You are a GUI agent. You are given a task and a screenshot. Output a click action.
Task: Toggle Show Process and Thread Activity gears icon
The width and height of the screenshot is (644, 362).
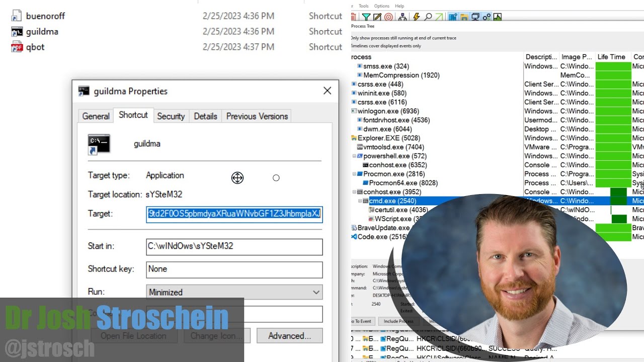487,17
